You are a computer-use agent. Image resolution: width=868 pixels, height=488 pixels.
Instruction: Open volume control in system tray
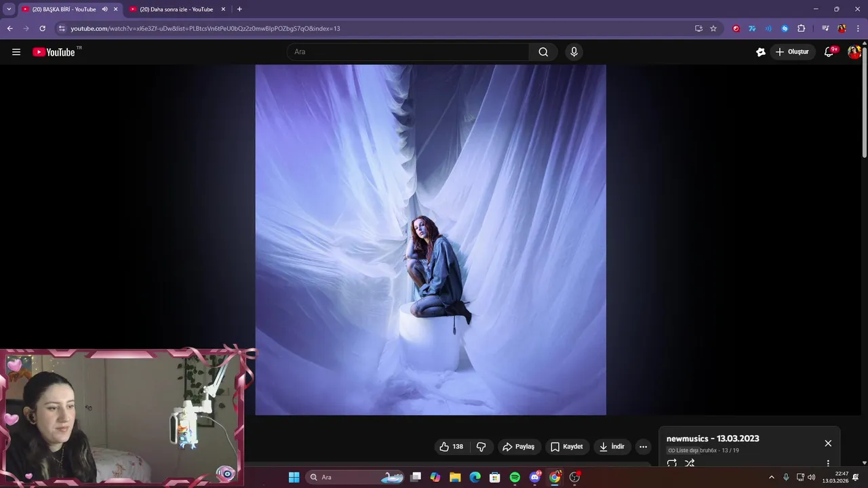[x=812, y=477]
